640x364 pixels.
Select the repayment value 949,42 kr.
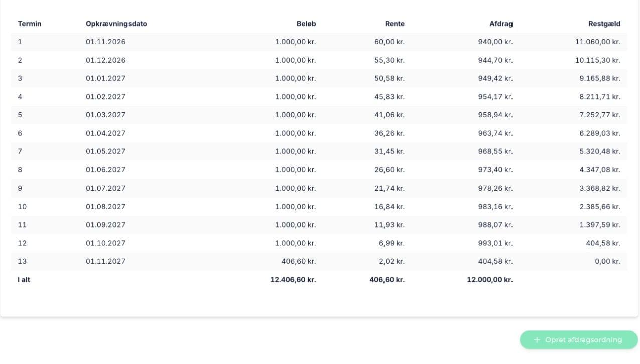pyautogui.click(x=495, y=78)
